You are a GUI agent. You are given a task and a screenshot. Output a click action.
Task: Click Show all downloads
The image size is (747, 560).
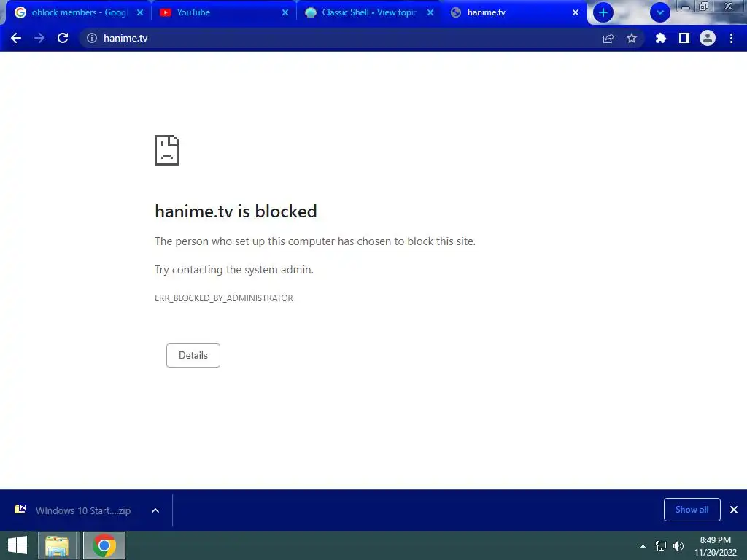pos(692,510)
